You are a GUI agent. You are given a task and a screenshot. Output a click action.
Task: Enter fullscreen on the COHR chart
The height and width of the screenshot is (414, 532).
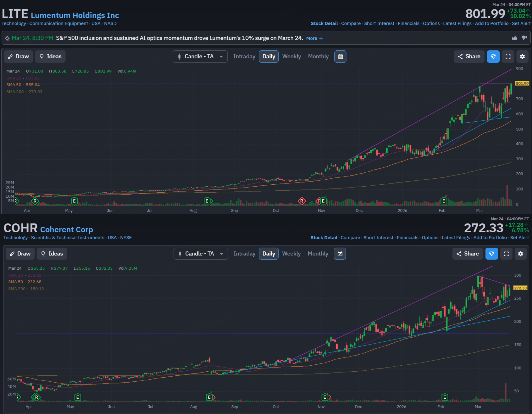click(x=506, y=254)
